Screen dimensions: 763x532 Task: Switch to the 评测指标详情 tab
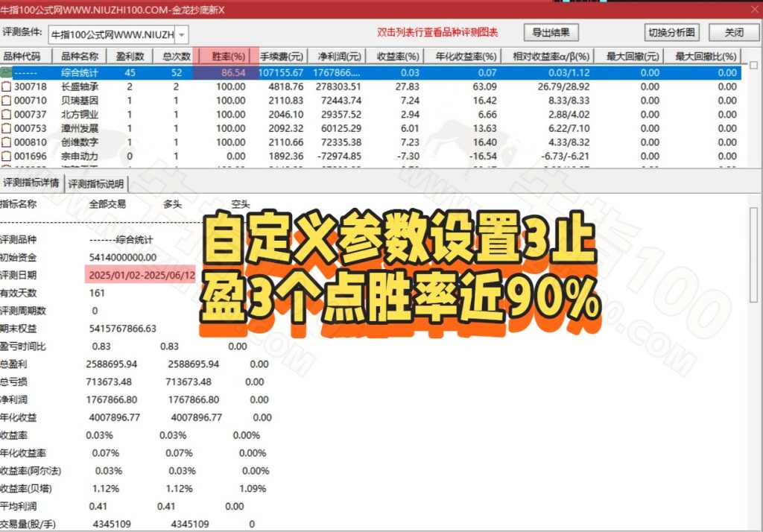31,183
